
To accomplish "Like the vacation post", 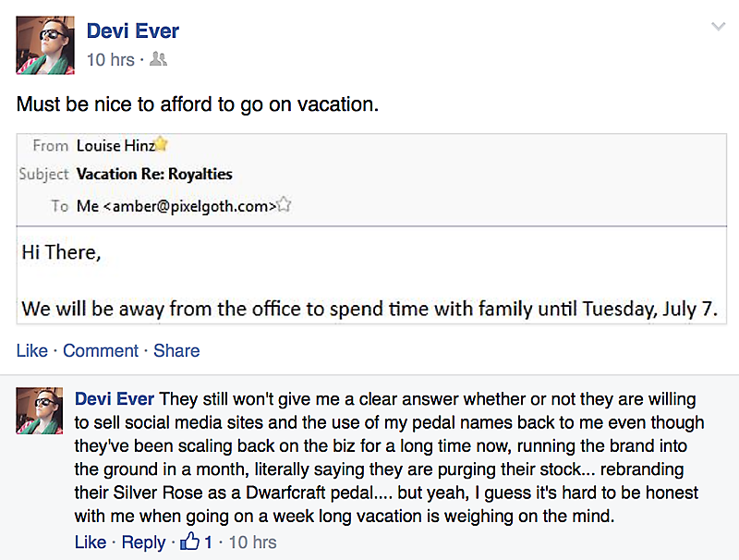I will point(31,351).
